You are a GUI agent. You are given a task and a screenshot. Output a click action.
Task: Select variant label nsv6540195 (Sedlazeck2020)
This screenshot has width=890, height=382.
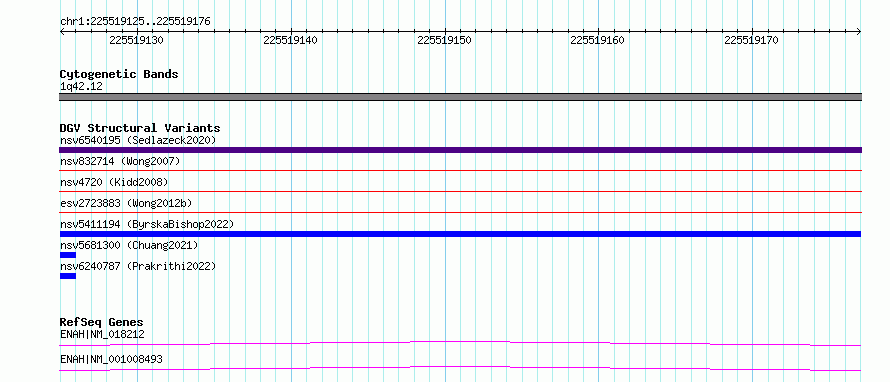point(138,140)
